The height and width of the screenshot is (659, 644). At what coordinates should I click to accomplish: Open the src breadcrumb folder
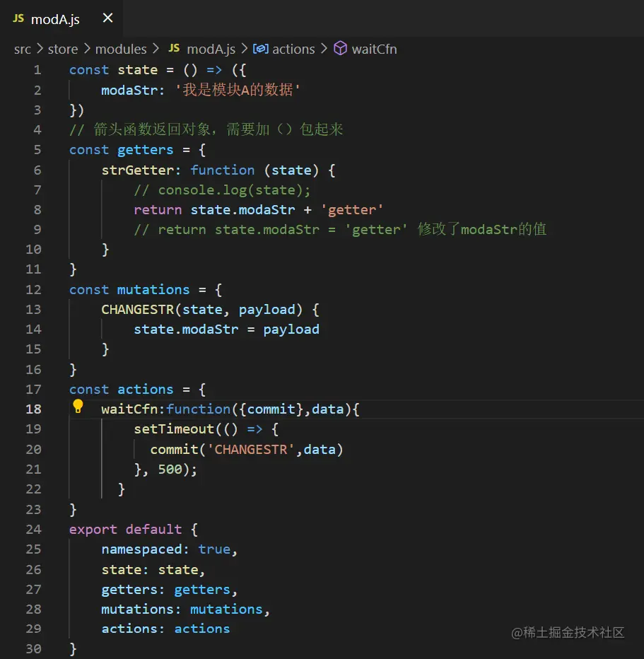(22, 49)
